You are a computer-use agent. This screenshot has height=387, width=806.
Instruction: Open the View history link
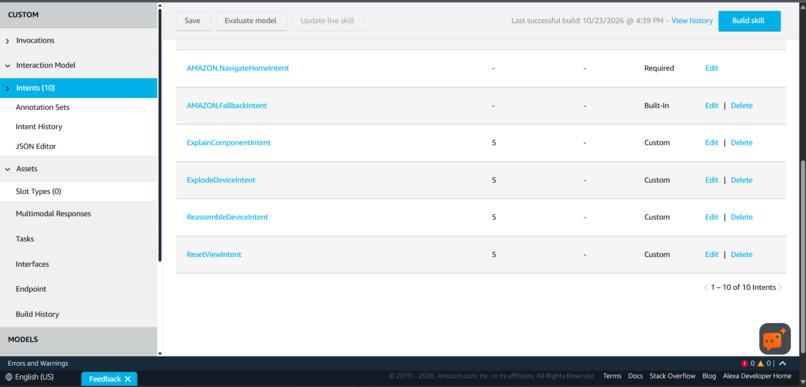(692, 21)
